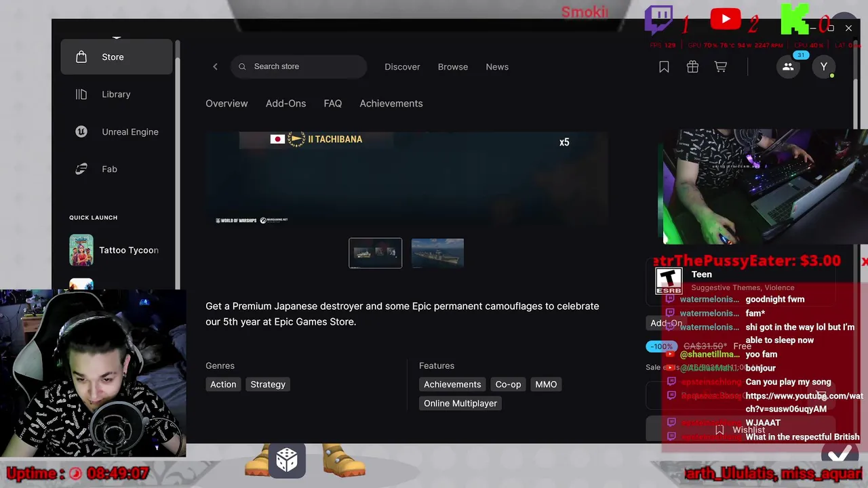Click the Co-op feature tag

coord(508,384)
